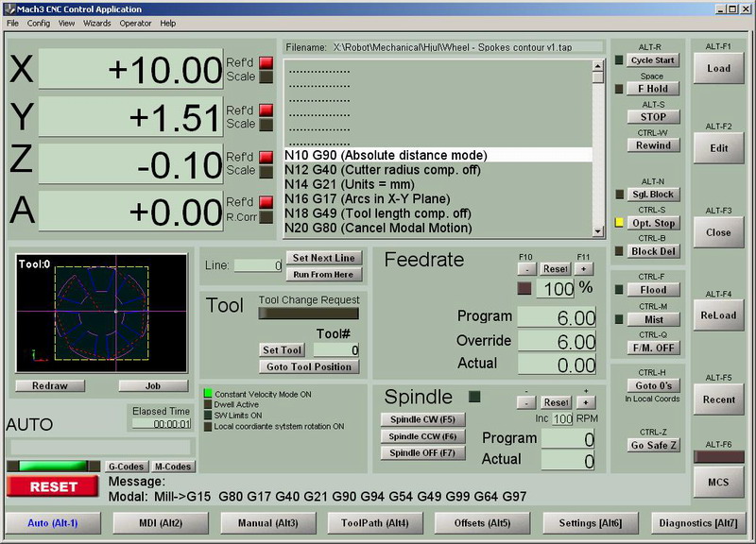Click Goto Tool Position button
The image size is (756, 544).
(x=309, y=366)
